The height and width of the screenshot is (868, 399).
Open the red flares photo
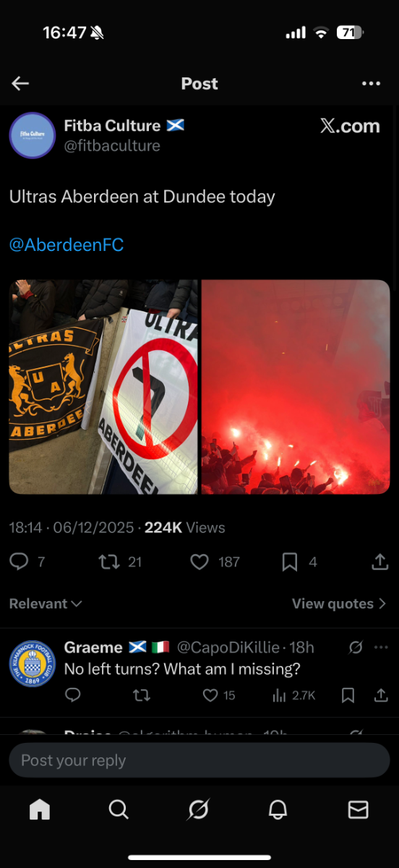click(x=296, y=387)
